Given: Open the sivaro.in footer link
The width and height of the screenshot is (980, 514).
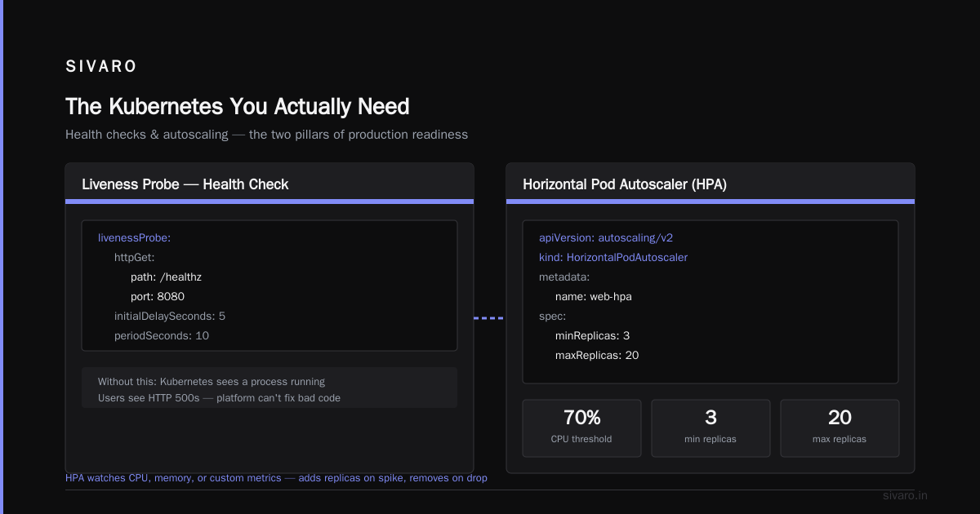Looking at the screenshot, I should [x=905, y=496].
